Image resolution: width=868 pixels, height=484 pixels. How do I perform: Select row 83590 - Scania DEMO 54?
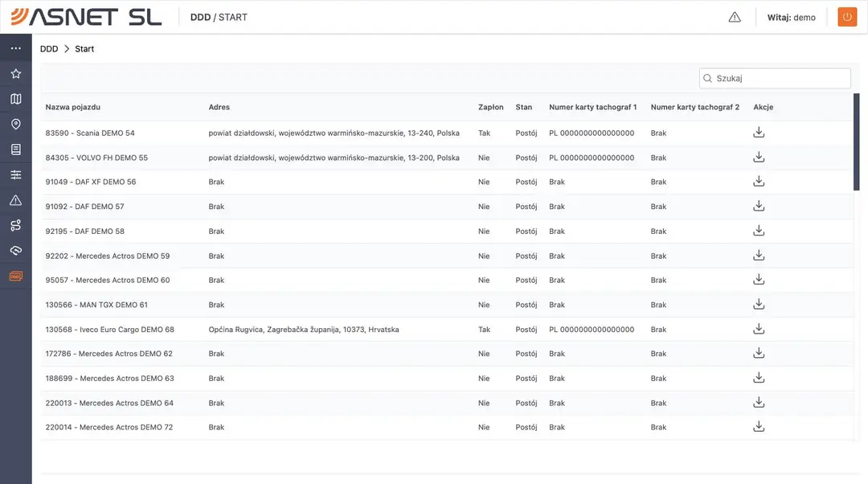pos(447,133)
